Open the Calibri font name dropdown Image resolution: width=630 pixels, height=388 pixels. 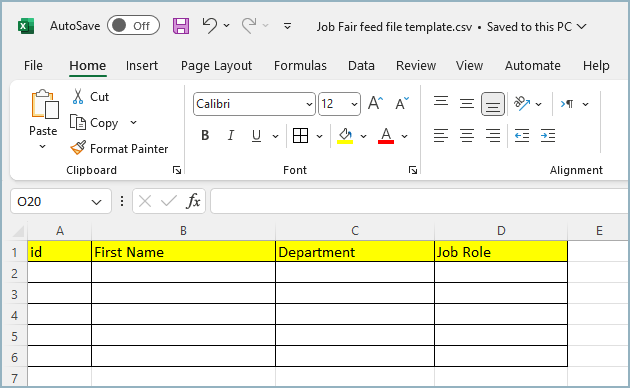(309, 104)
